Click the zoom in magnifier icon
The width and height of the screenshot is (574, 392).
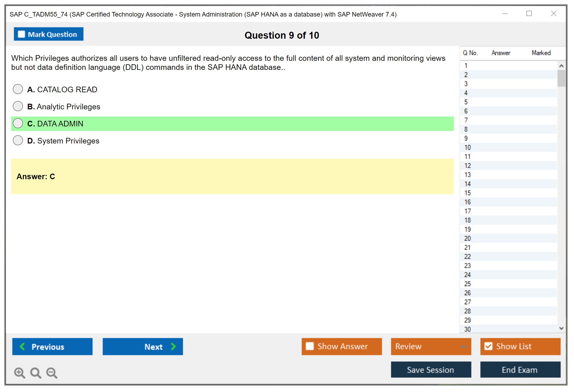coord(19,373)
